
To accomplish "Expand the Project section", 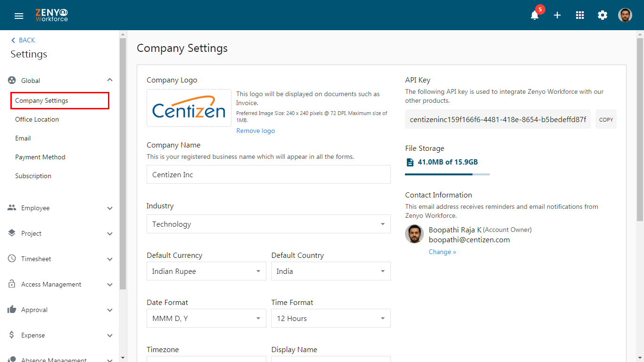I will pos(110,234).
